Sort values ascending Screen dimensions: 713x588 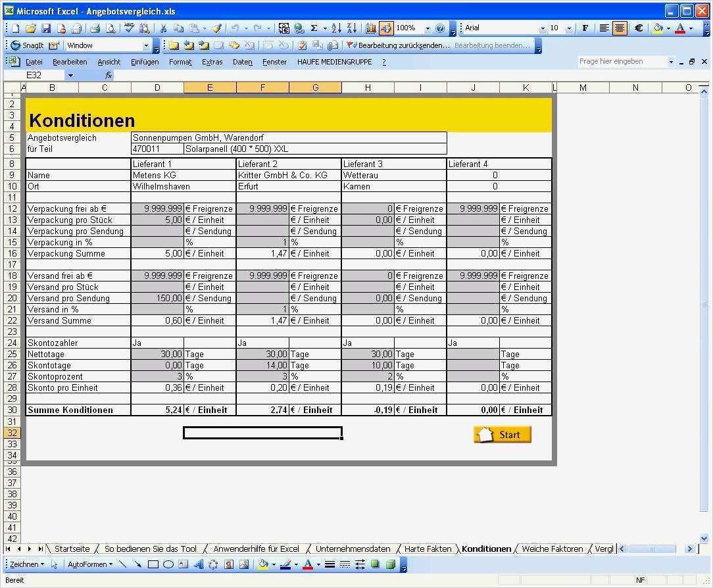335,28
